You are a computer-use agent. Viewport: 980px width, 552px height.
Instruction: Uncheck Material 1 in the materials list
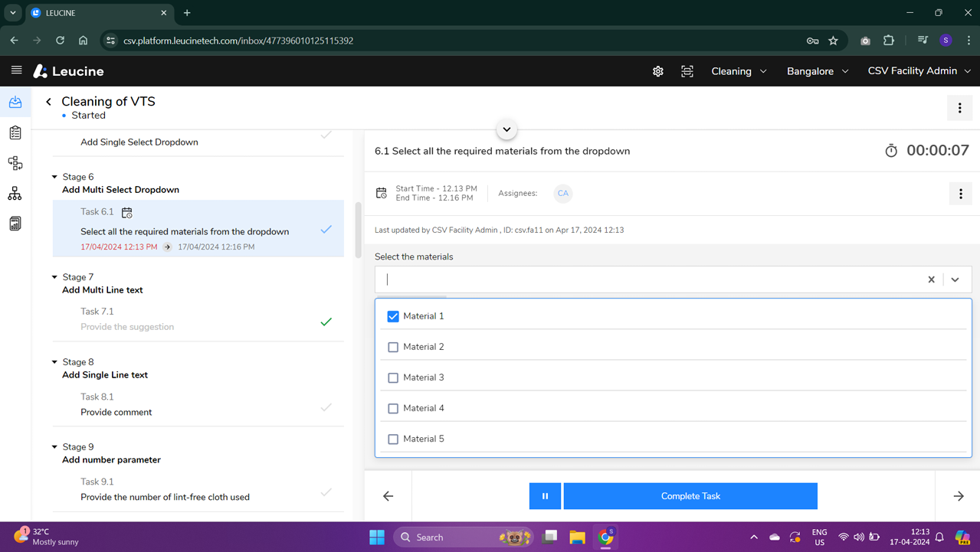[x=393, y=315]
